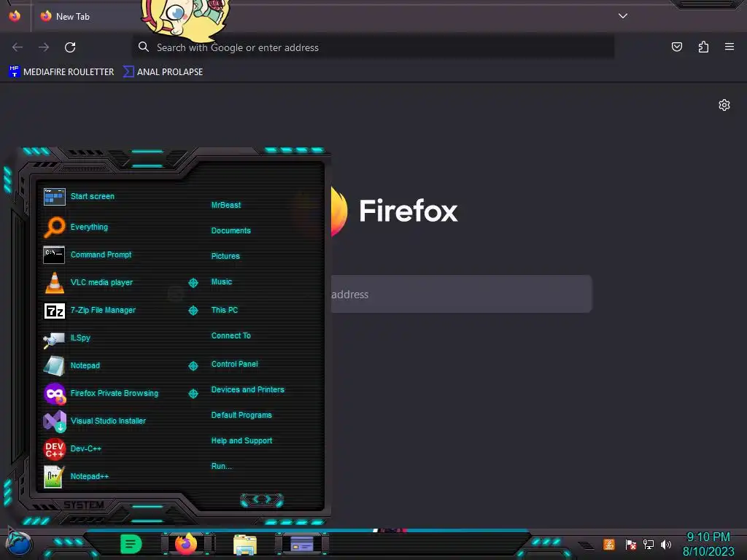Open Command Prompt icon
747x560 pixels.
(54, 254)
